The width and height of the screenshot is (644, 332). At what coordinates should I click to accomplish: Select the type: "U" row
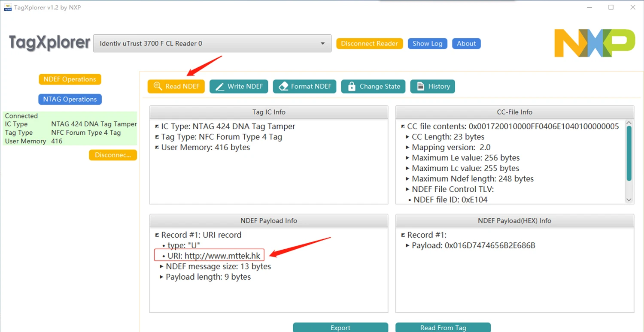click(184, 245)
